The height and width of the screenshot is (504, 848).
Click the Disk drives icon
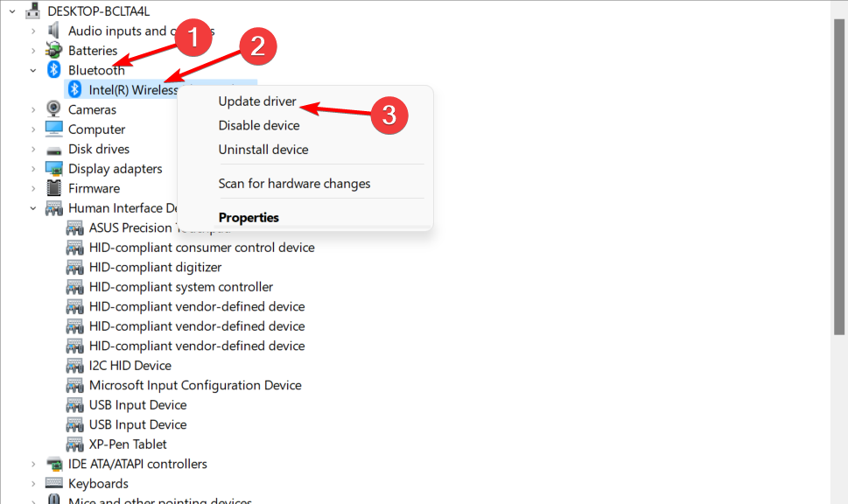(53, 150)
